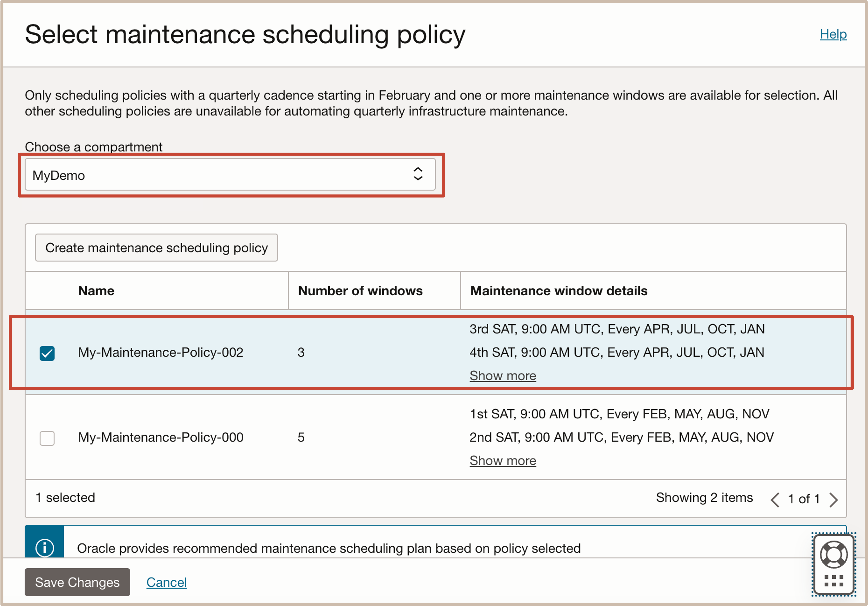
Task: Open the Help link
Action: point(833,34)
